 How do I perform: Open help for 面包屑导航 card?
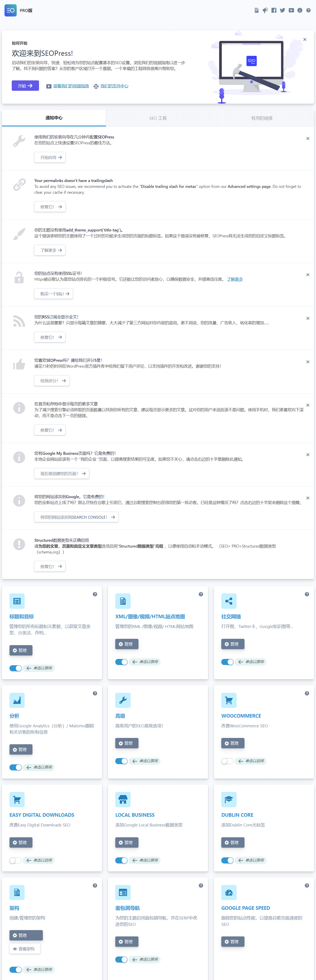tap(201, 886)
